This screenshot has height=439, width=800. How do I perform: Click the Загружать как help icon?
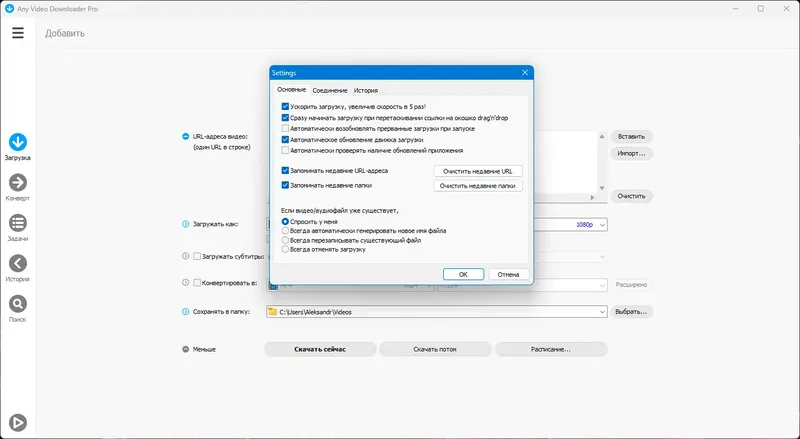[x=186, y=224]
